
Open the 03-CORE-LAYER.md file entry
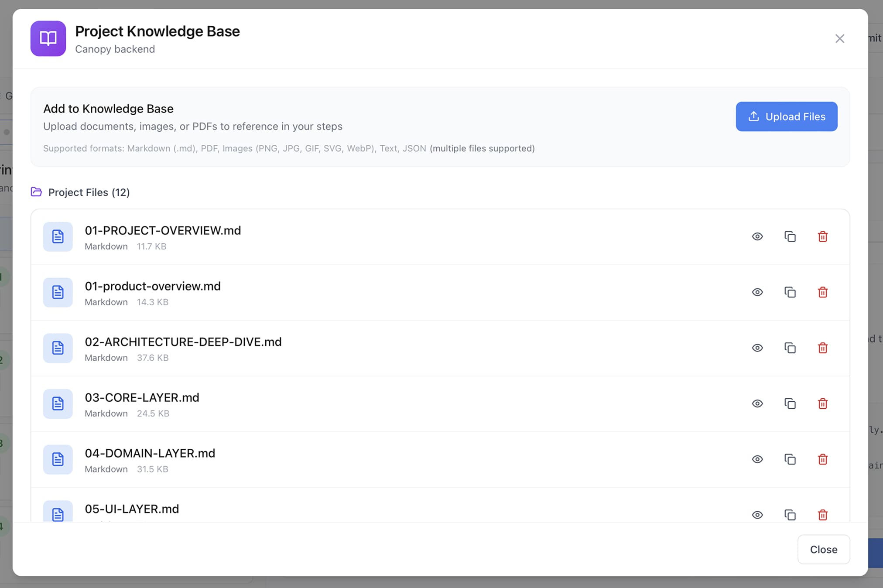point(142,398)
